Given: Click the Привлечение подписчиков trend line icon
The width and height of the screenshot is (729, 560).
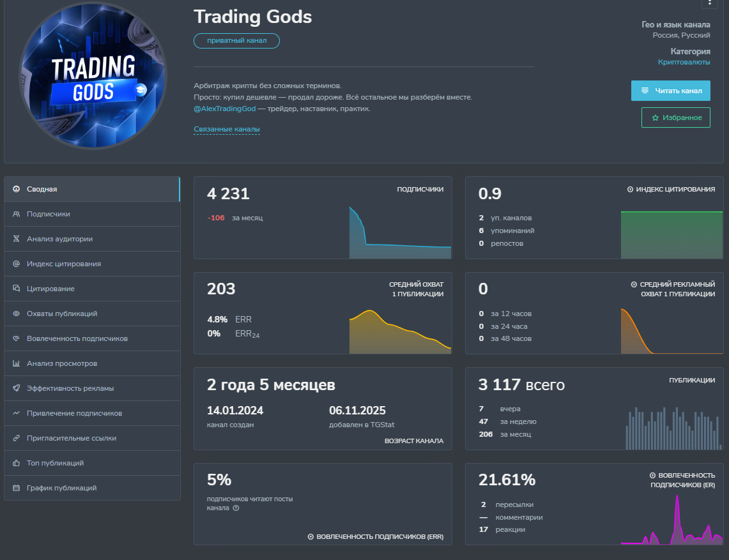Looking at the screenshot, I should point(16,413).
